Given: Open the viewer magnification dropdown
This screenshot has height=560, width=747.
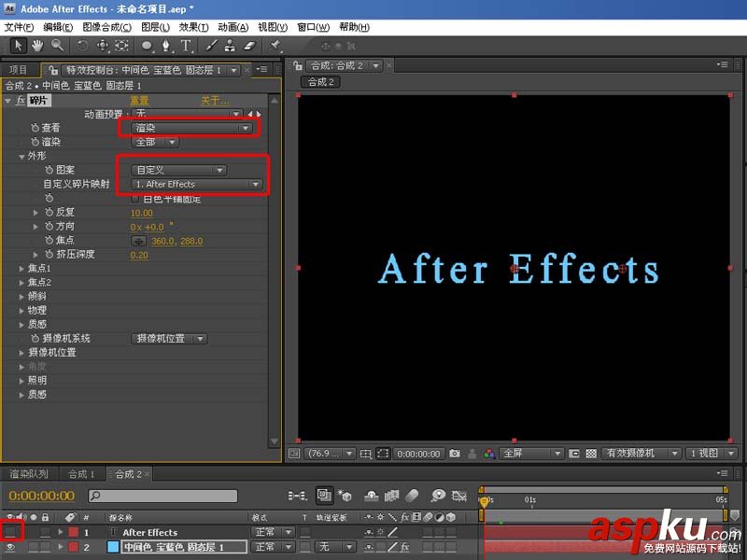Looking at the screenshot, I should click(331, 454).
